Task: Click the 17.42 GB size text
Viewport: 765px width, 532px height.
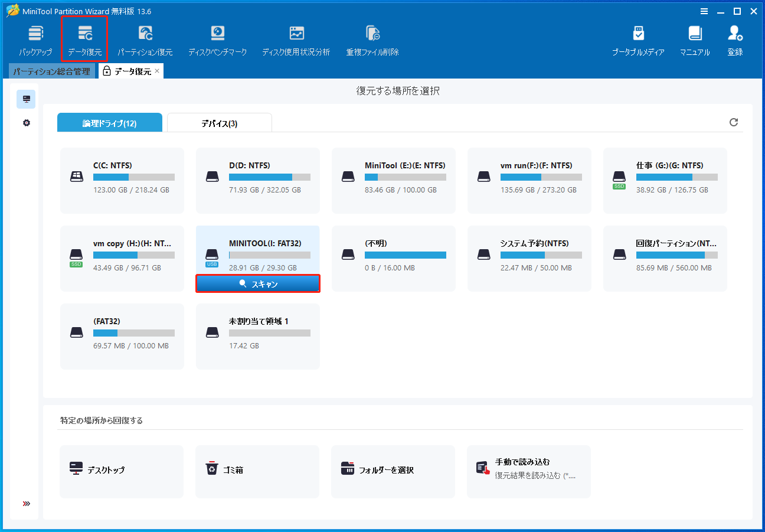Action: [x=244, y=346]
